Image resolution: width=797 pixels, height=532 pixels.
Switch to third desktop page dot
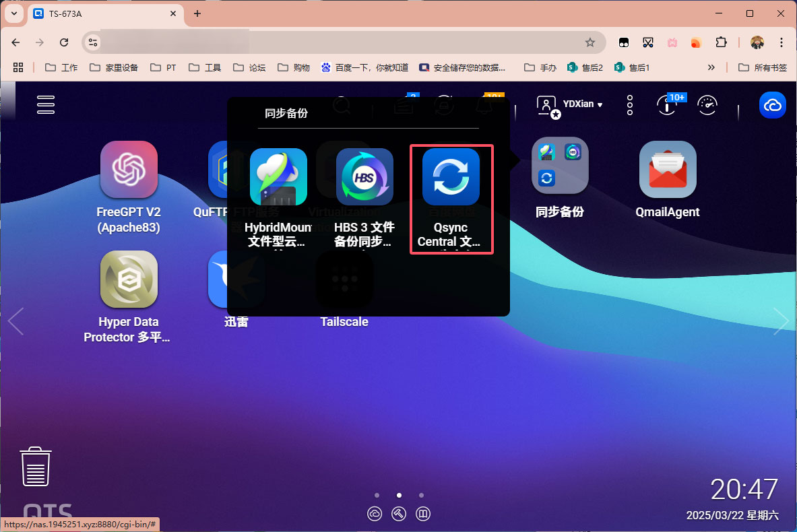pyautogui.click(x=421, y=495)
